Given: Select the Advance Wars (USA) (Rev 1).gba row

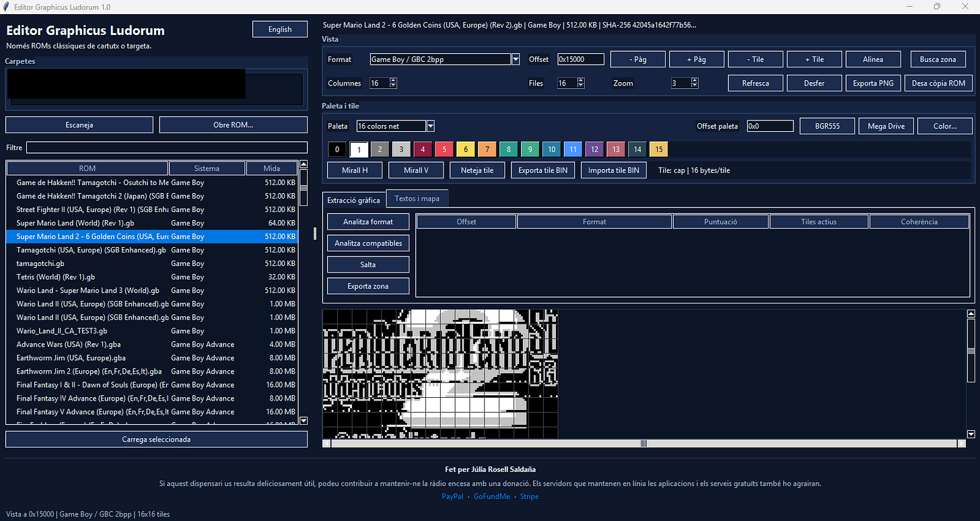Looking at the screenshot, I should tap(151, 344).
